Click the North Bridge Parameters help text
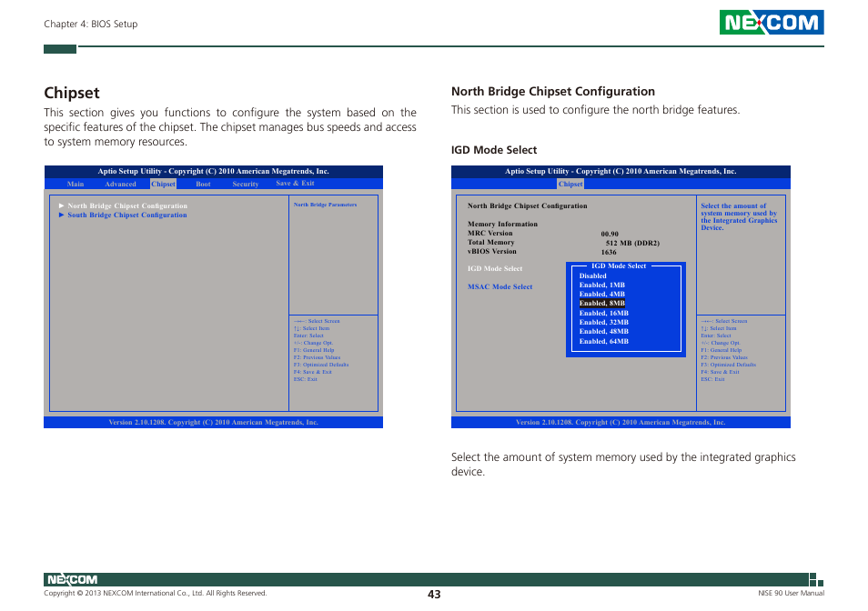The image size is (868, 611). click(325, 205)
